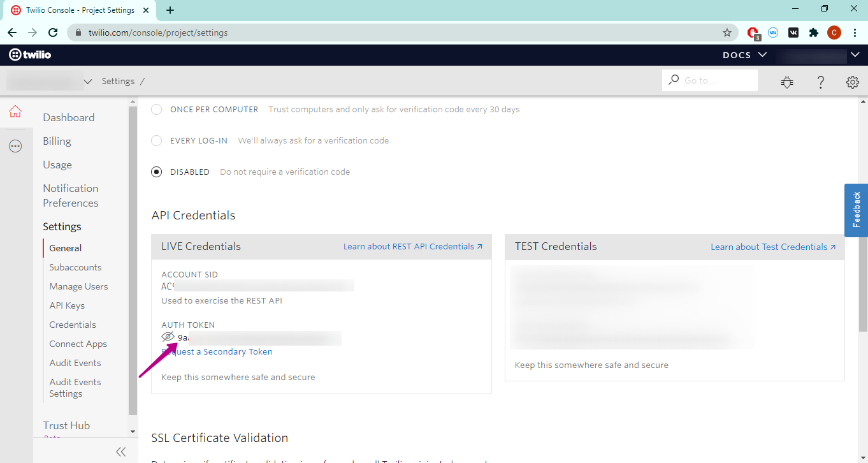Image resolution: width=868 pixels, height=463 pixels.
Task: Click the AUTH TOKEN label
Action: click(x=188, y=325)
